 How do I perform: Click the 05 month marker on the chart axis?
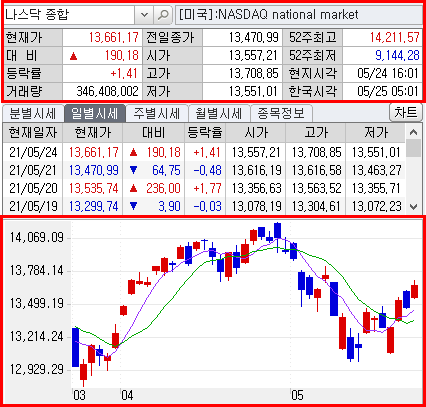(x=297, y=395)
